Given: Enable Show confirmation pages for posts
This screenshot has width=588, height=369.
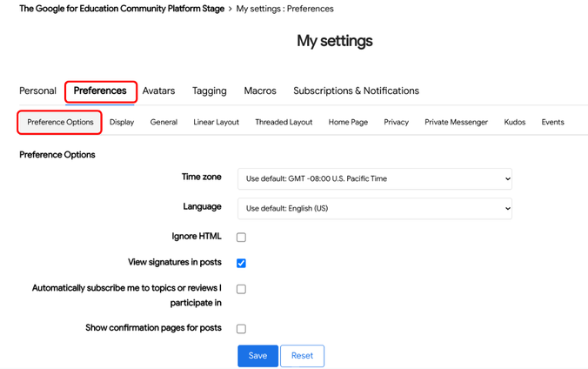Looking at the screenshot, I should (241, 329).
